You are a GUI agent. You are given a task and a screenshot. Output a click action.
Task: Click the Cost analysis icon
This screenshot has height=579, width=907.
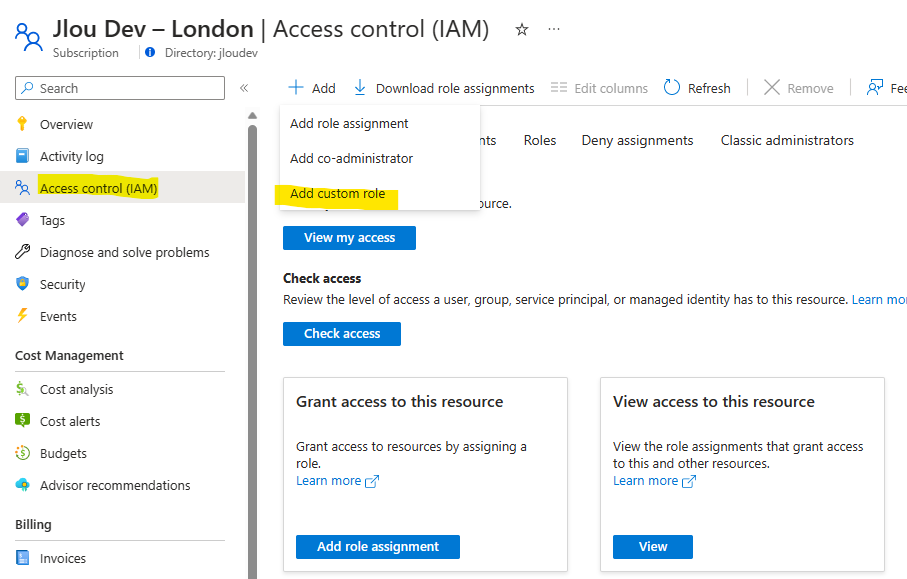[x=23, y=389]
